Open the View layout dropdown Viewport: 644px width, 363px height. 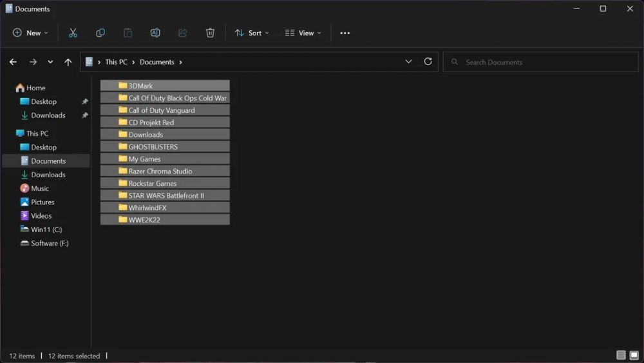pyautogui.click(x=303, y=33)
